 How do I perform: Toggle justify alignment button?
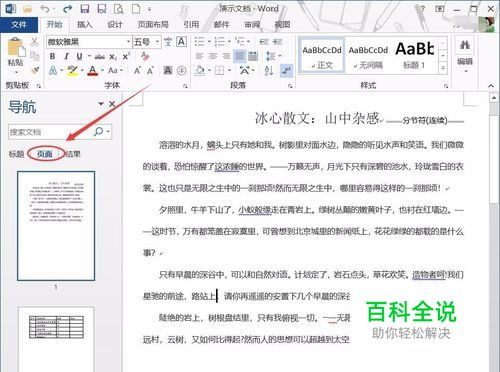[240, 56]
